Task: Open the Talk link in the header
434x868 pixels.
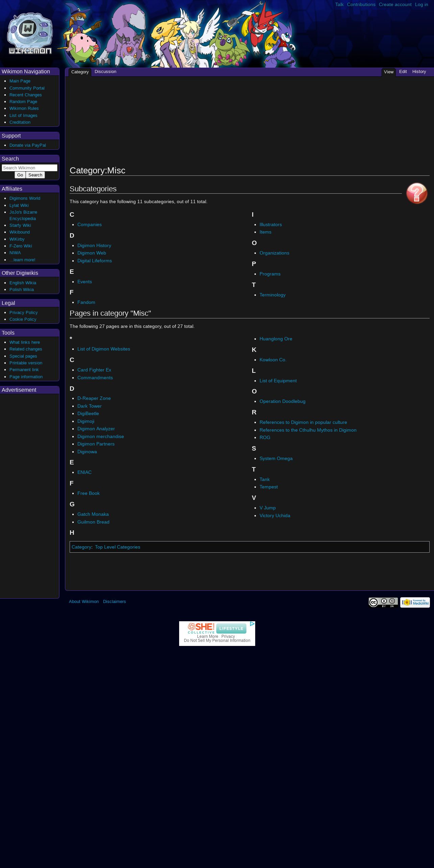Action: (x=339, y=4)
